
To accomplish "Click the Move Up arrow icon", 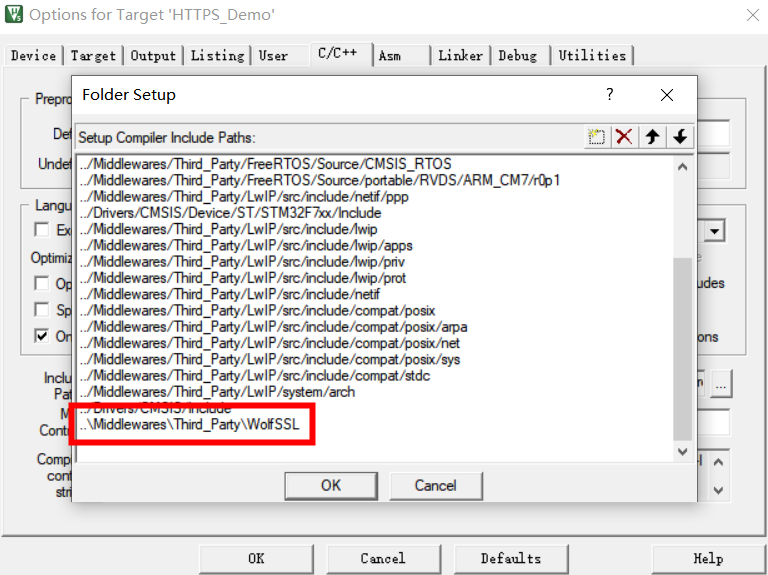I will point(652,137).
